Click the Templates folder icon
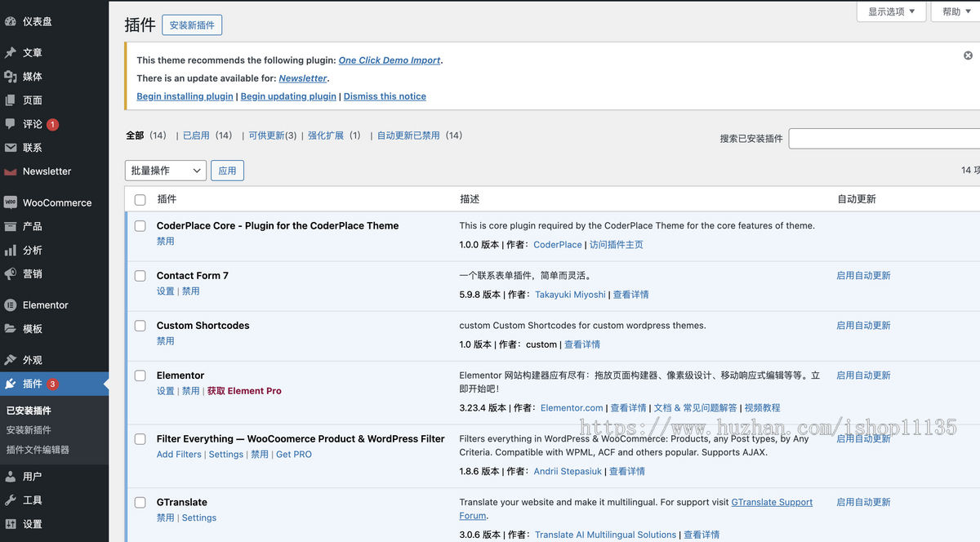Screen dimensions: 980x542 point(11,328)
